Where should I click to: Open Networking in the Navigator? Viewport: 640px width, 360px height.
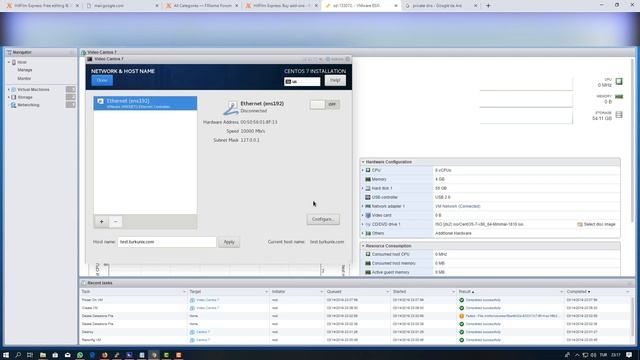tap(28, 105)
